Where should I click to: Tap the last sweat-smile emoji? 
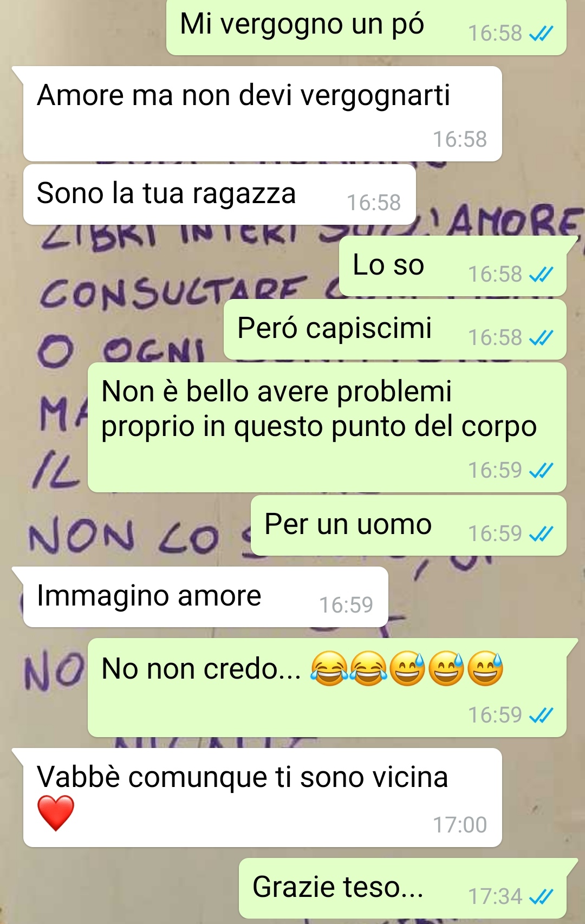(485, 669)
